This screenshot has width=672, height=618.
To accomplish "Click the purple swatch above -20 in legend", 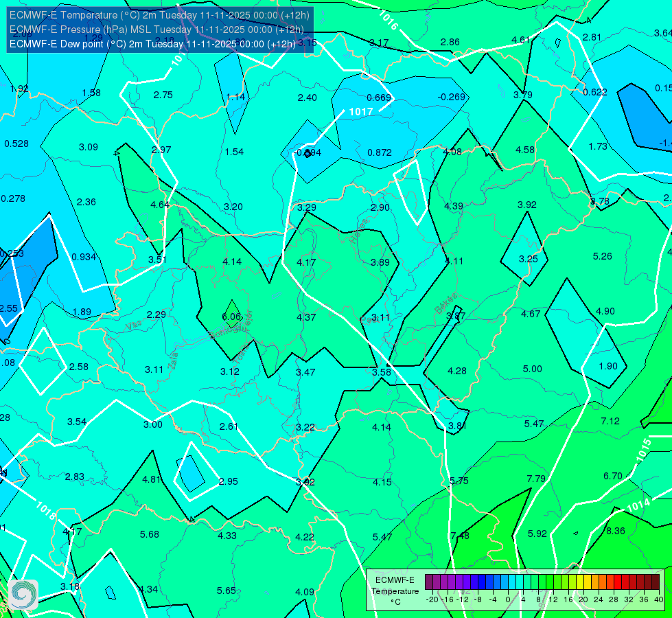I will pos(429,582).
